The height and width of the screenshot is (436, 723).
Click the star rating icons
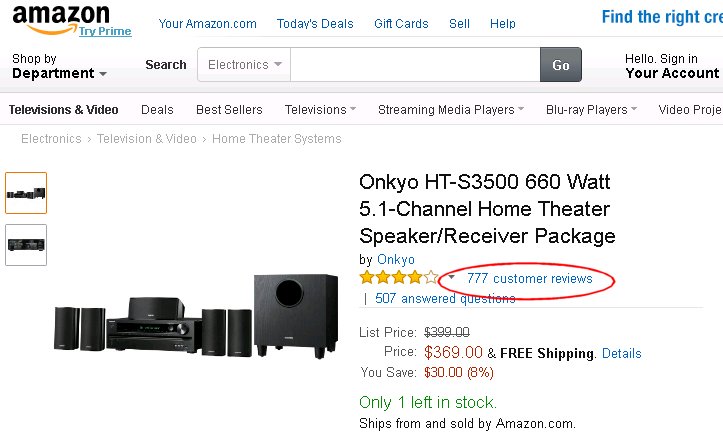coord(399,277)
